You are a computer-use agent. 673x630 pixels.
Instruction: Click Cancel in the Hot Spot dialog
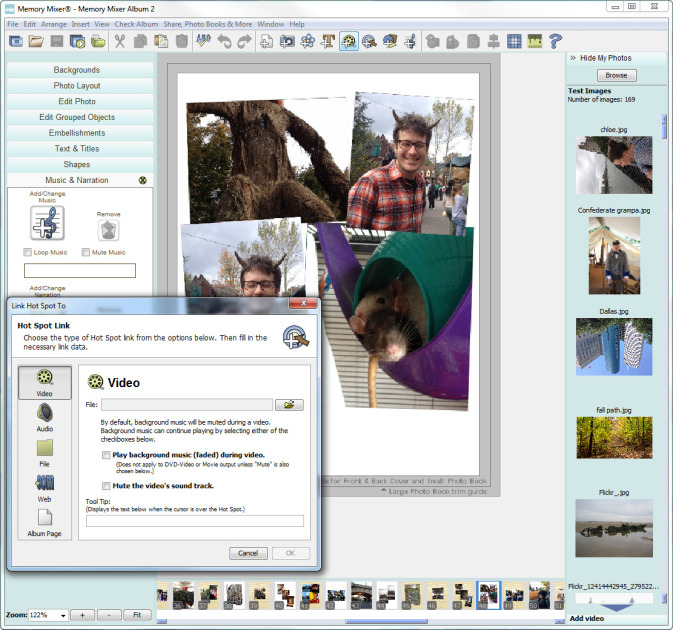click(x=247, y=553)
